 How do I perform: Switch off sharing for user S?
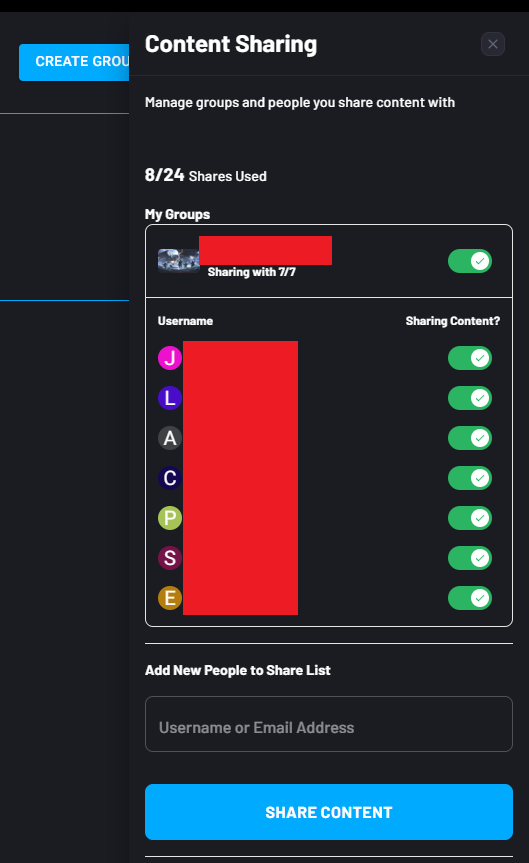[x=470, y=558]
